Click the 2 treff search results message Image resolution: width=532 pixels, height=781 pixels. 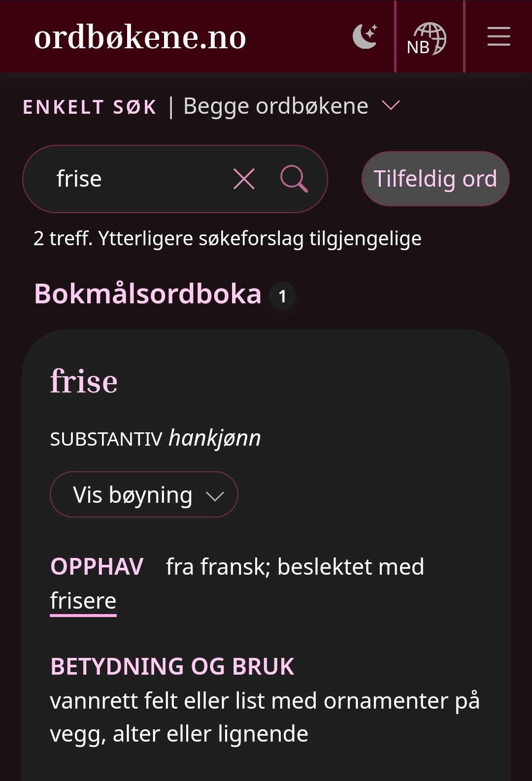coord(228,239)
